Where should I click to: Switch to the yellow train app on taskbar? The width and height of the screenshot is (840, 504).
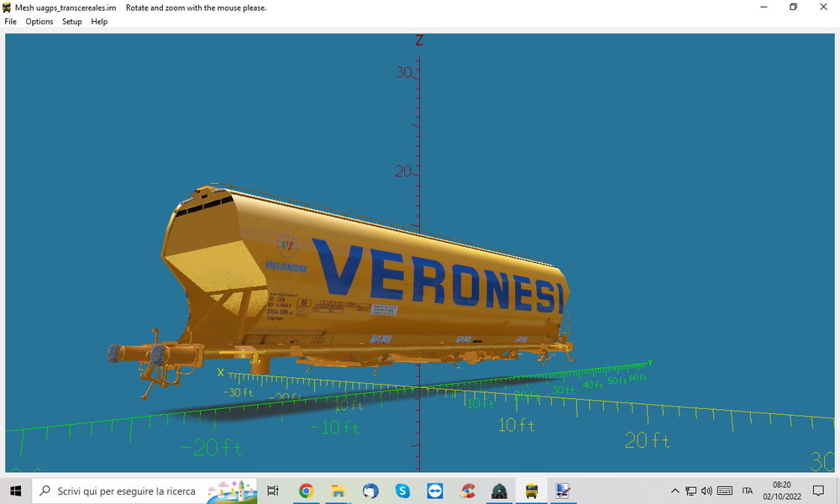pos(532,491)
